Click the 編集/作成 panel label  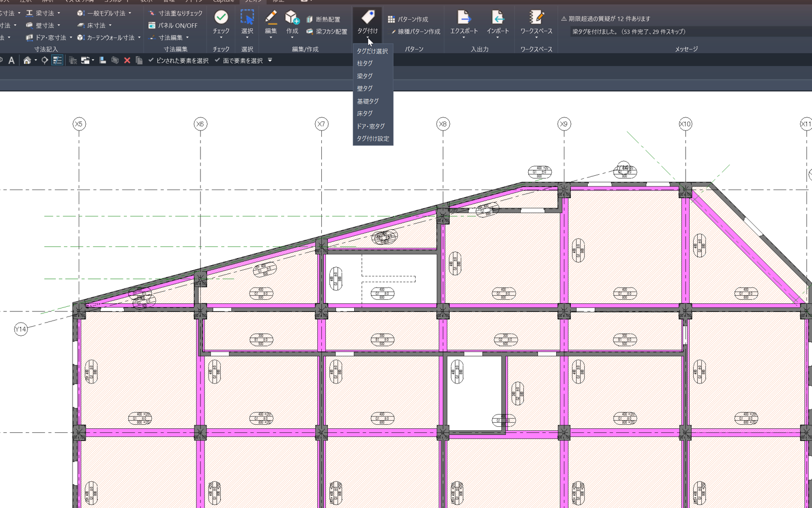click(305, 49)
